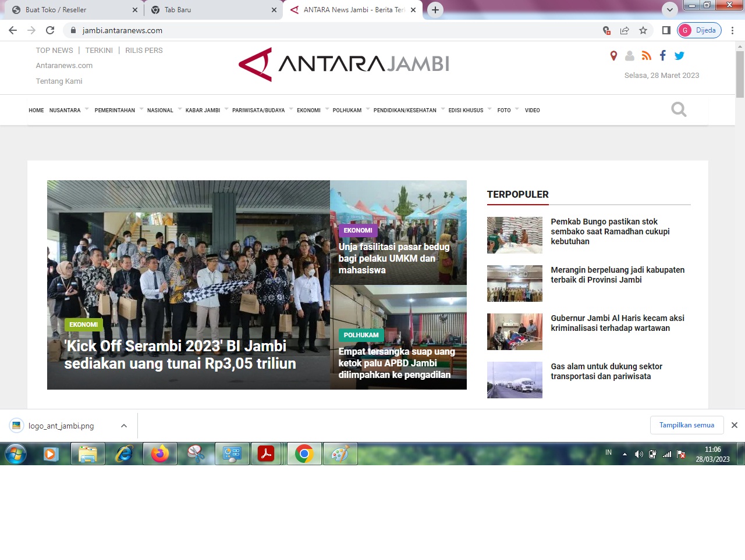Expand the POLHUKAM menu arrow
Image resolution: width=745 pixels, height=560 pixels.
368,109
